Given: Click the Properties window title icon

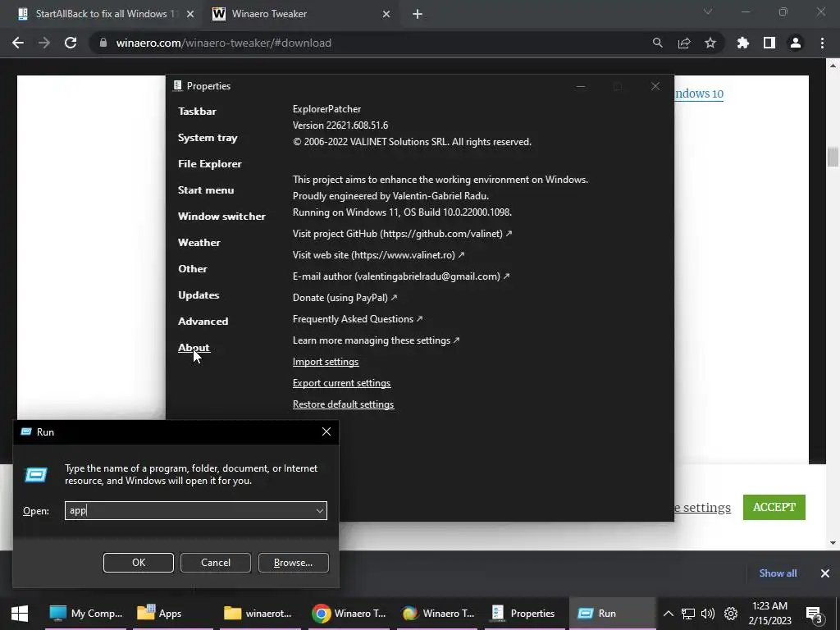Looking at the screenshot, I should coord(177,85).
